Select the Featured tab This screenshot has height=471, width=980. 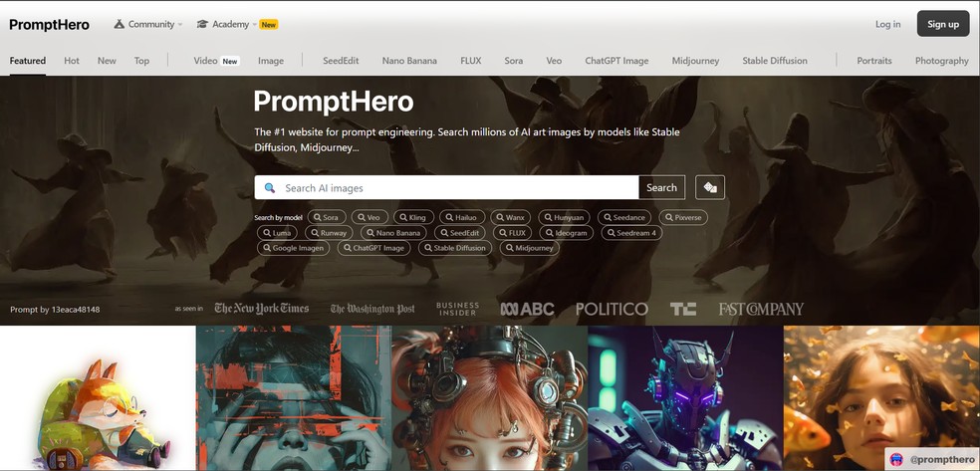(x=28, y=61)
